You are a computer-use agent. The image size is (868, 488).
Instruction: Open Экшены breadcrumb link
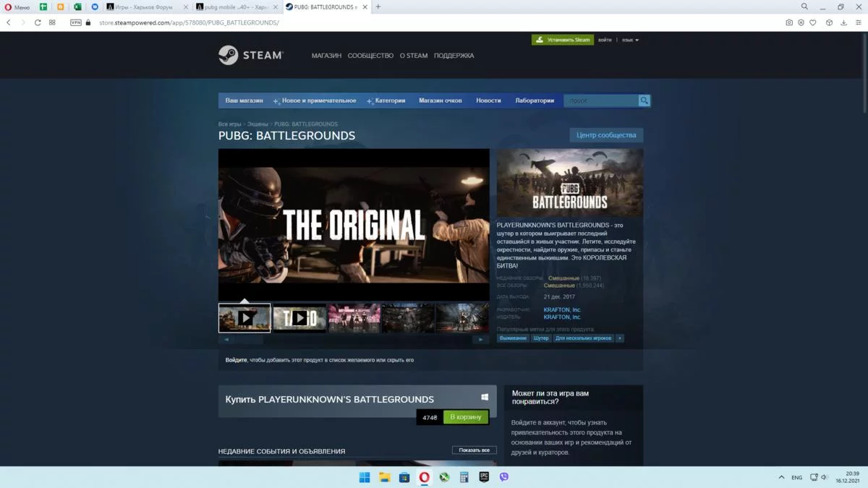click(258, 124)
